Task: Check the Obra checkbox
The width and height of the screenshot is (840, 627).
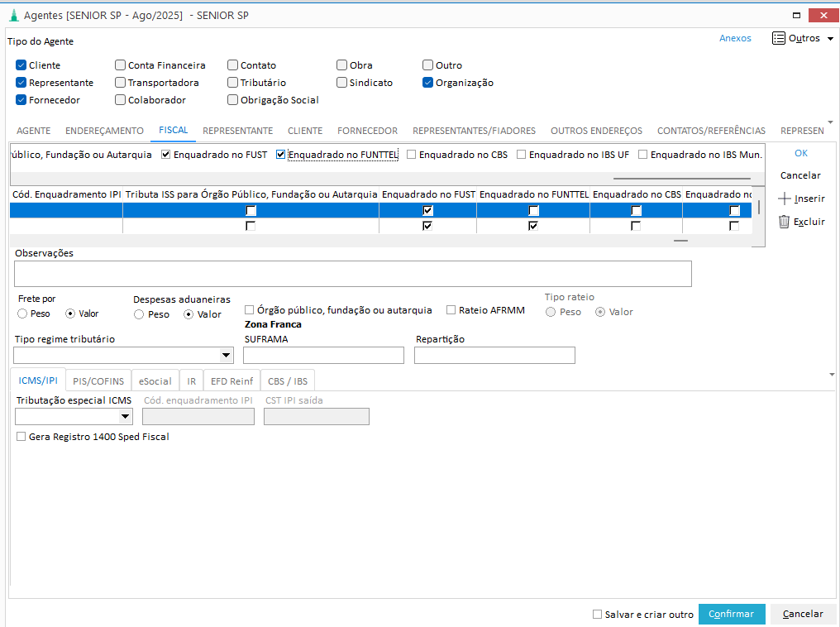Action: pyautogui.click(x=341, y=65)
